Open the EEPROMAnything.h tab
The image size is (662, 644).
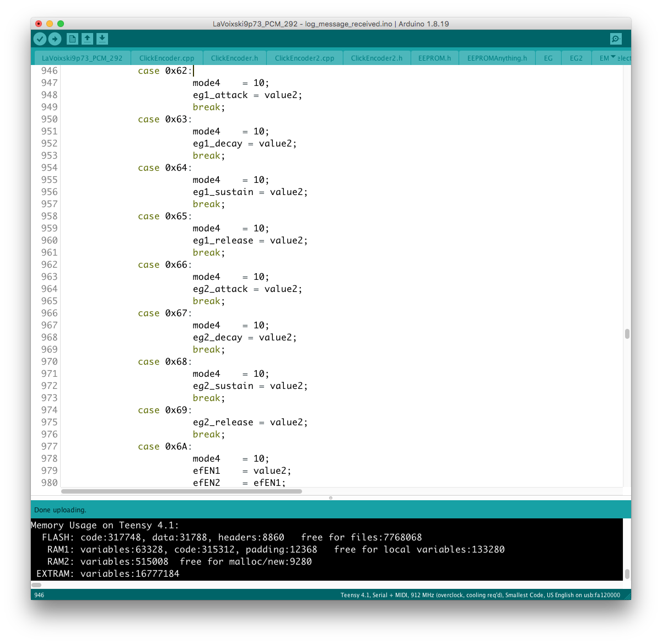click(x=497, y=58)
